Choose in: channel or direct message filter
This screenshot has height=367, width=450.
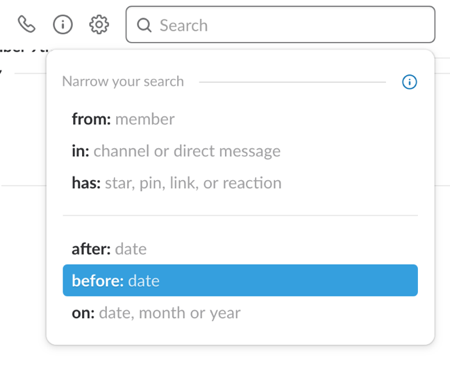click(x=240, y=151)
